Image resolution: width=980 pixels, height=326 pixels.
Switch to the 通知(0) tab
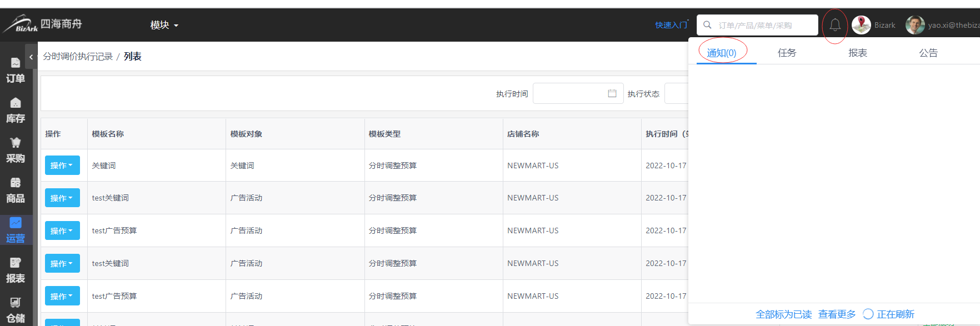pos(722,53)
